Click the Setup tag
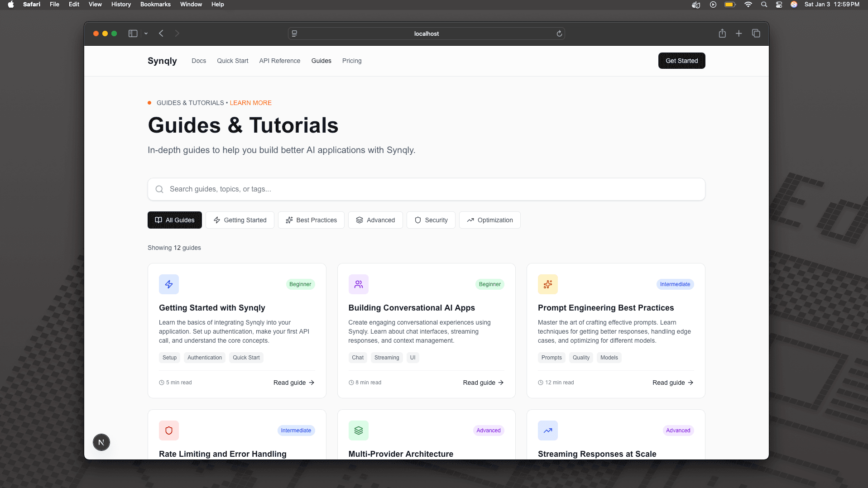Screen dimensions: 868x488 point(170,358)
